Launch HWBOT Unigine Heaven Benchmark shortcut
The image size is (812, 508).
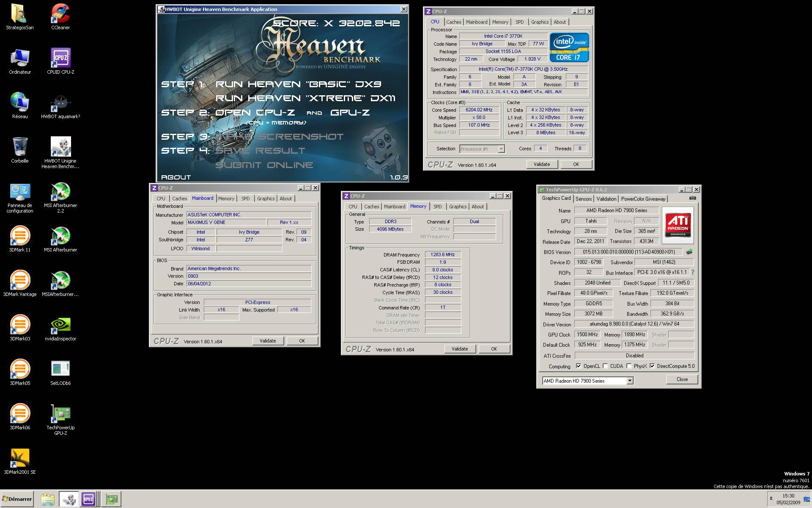(x=60, y=152)
